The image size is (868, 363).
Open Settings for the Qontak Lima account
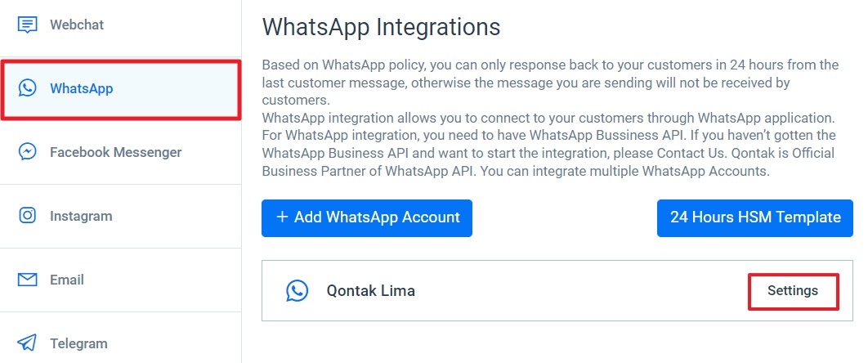(793, 291)
